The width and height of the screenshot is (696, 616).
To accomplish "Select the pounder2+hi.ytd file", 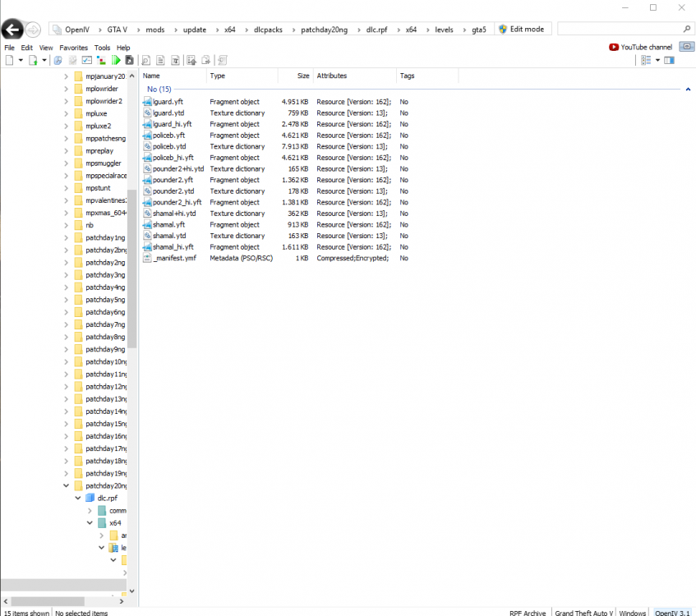I will [x=178, y=168].
